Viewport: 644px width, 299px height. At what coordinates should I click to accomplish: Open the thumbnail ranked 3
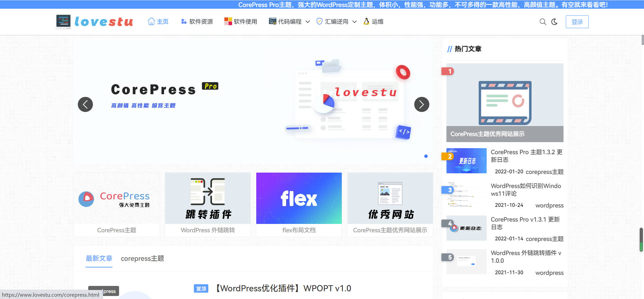pos(467,194)
